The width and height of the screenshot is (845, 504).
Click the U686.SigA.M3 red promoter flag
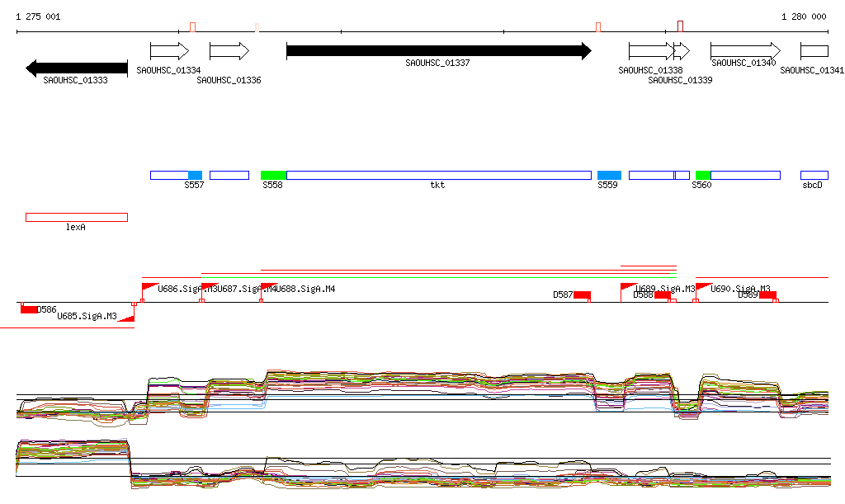150,287
